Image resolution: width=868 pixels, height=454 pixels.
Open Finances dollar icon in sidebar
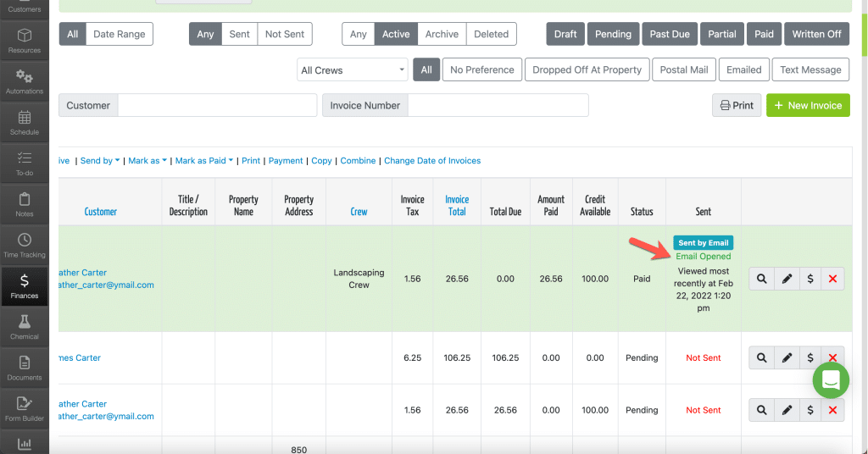[x=25, y=281]
